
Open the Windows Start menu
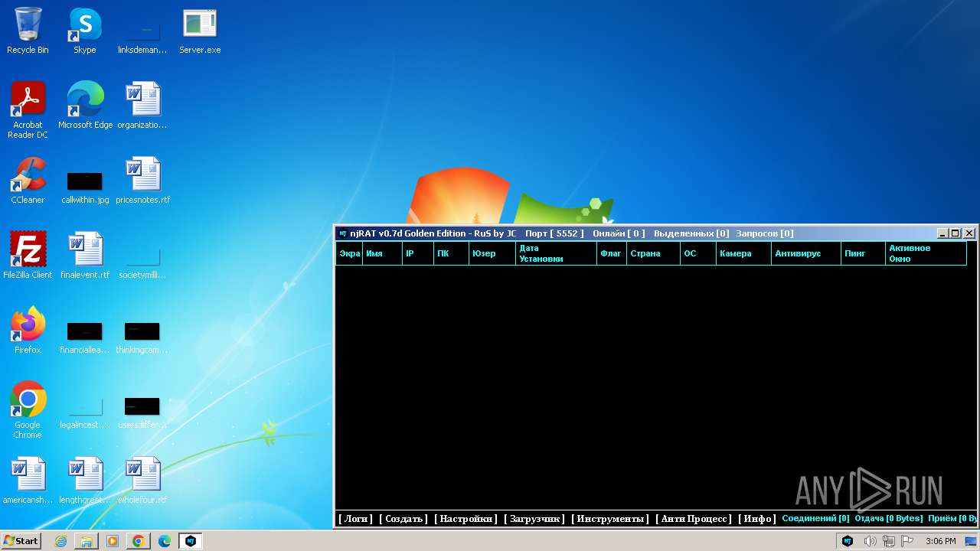tap(21, 541)
